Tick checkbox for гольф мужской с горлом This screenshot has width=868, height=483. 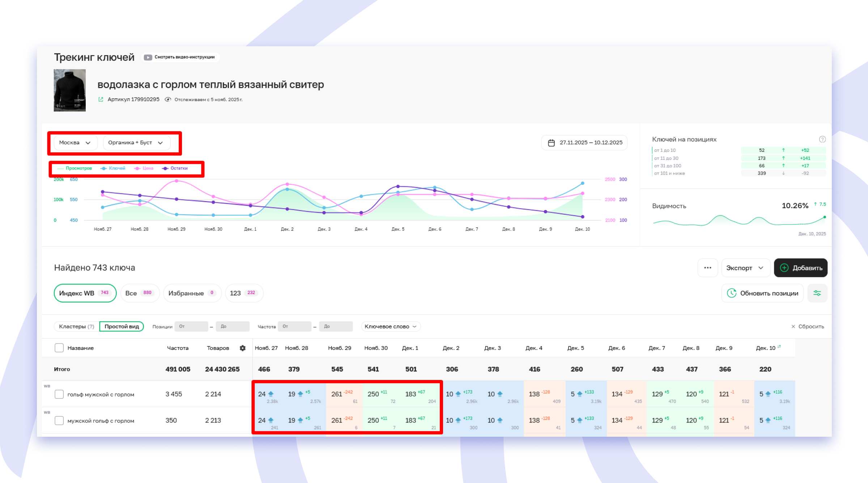point(59,394)
